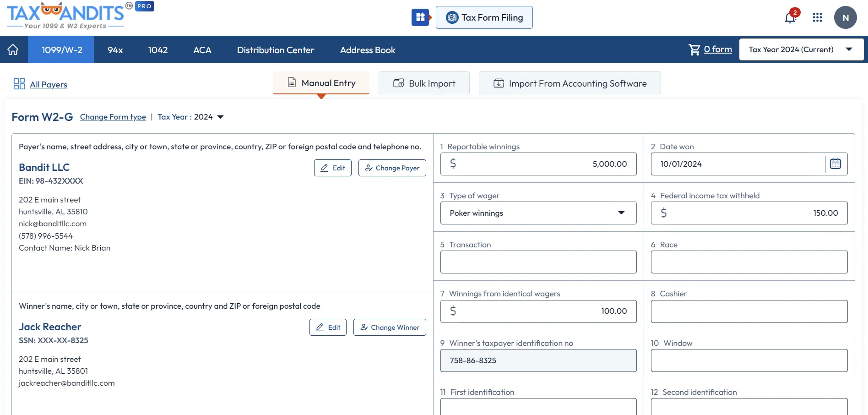The width and height of the screenshot is (868, 415).
Task: Open the home icon in navigation bar
Action: tap(13, 49)
